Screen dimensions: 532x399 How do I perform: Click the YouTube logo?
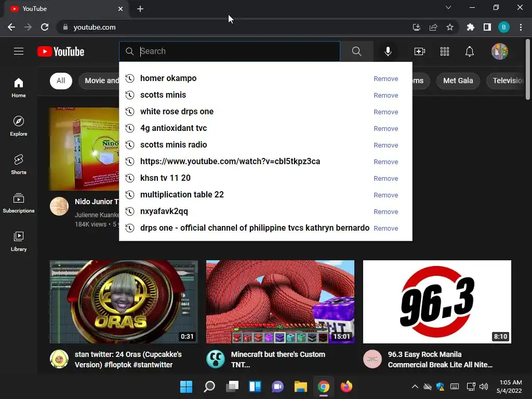click(x=61, y=51)
